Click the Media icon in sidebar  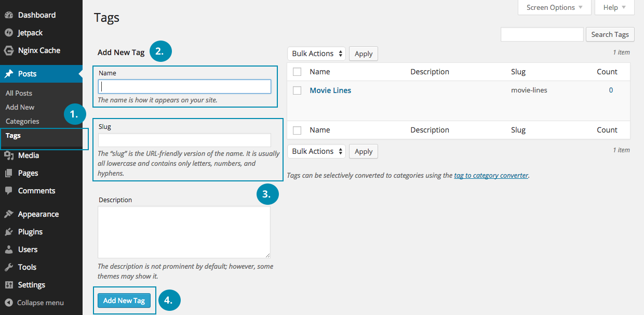pos(9,155)
